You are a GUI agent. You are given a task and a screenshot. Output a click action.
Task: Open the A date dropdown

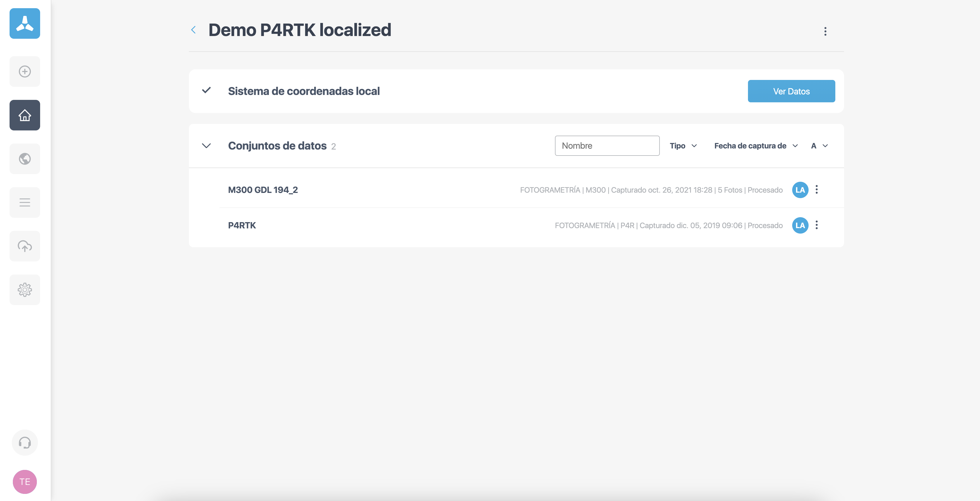point(819,146)
